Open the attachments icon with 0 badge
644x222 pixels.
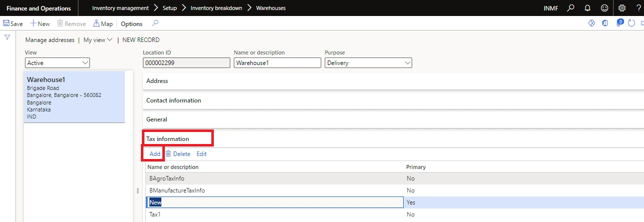coord(620,22)
